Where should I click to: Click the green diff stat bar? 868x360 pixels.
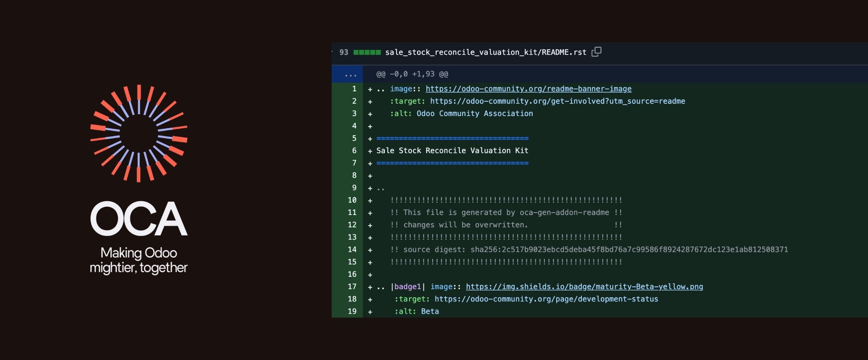click(367, 52)
